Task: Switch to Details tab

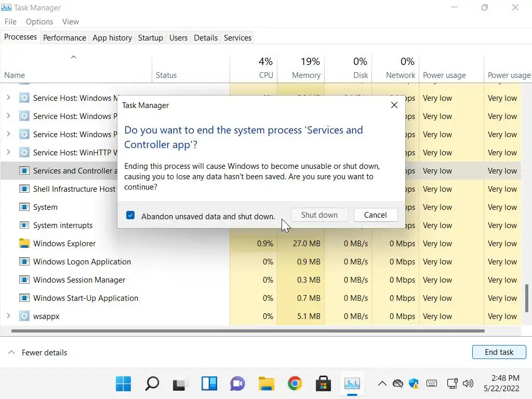Action: point(206,37)
